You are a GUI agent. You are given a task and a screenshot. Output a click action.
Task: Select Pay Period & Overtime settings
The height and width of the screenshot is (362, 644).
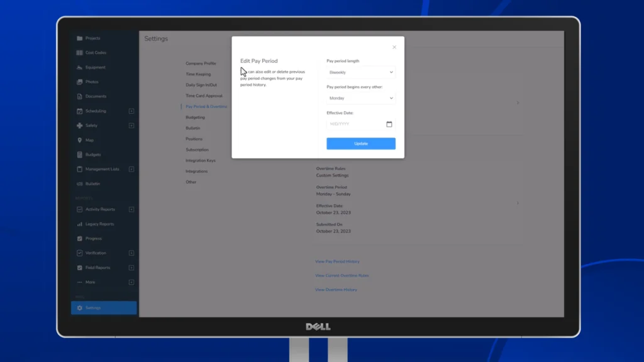tap(206, 107)
